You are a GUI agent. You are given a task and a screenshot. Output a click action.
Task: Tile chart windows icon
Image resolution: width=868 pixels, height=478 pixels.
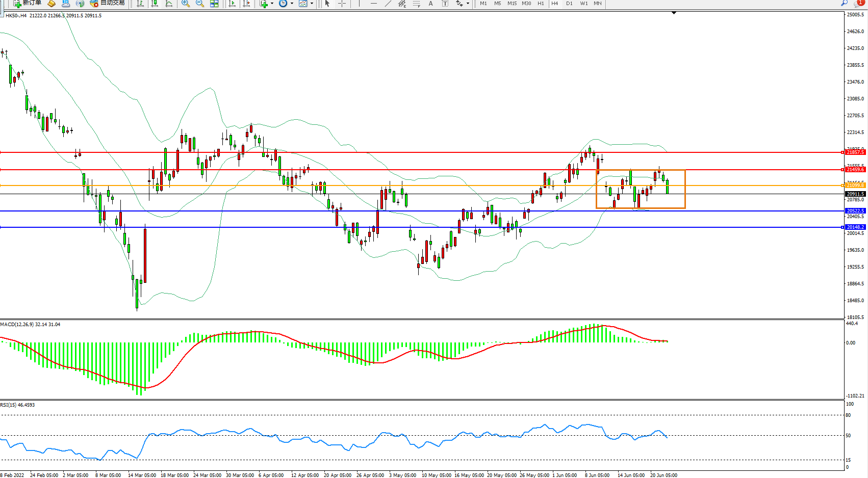click(x=214, y=4)
